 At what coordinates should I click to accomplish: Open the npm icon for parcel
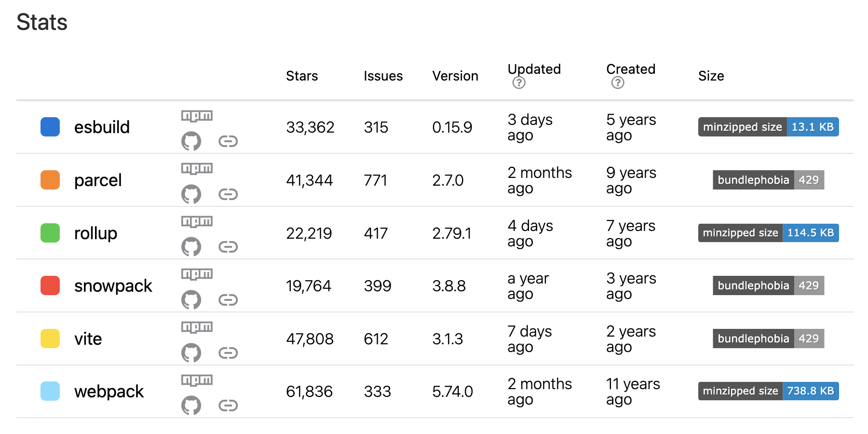pos(197,168)
